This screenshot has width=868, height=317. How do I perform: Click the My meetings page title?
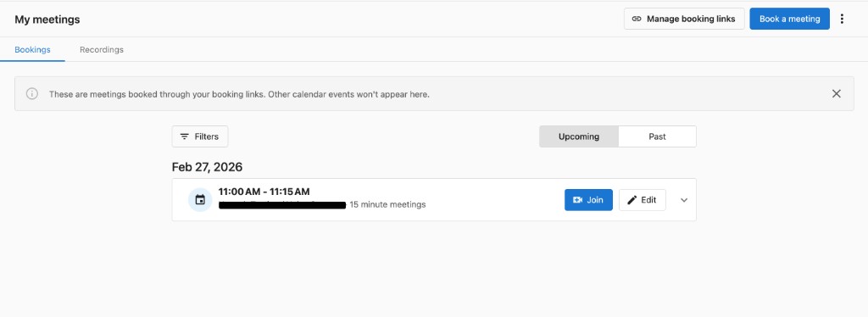[47, 19]
